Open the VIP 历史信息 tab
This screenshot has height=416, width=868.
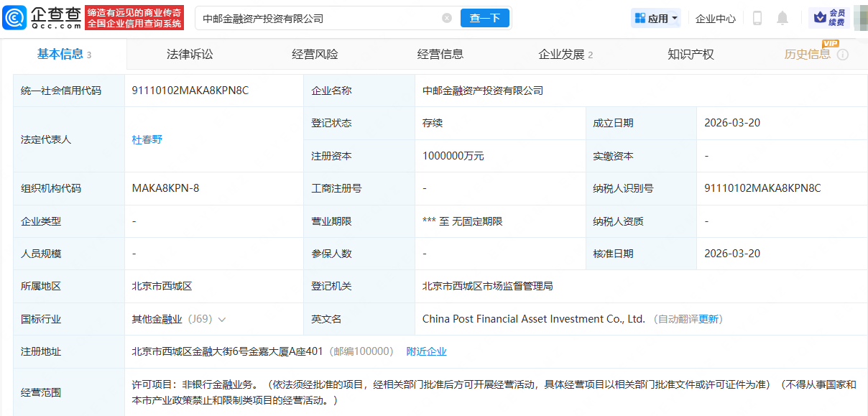pos(807,54)
